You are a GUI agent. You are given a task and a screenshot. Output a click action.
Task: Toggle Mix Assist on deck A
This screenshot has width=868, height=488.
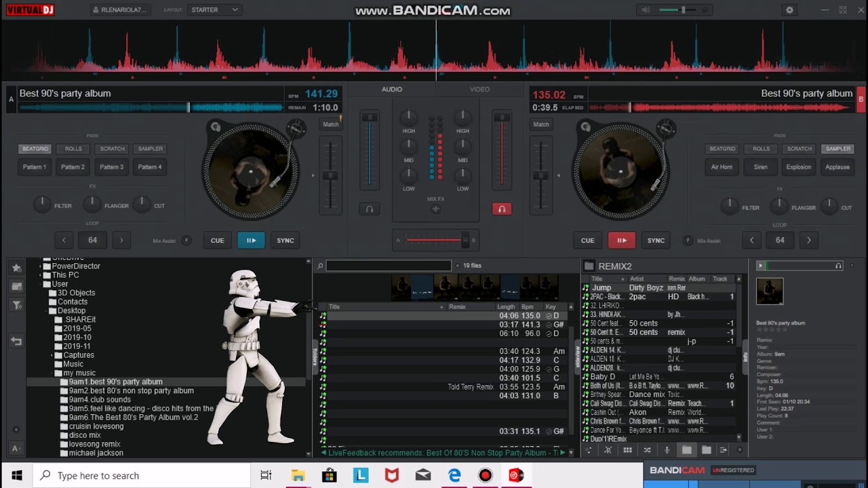[186, 241]
